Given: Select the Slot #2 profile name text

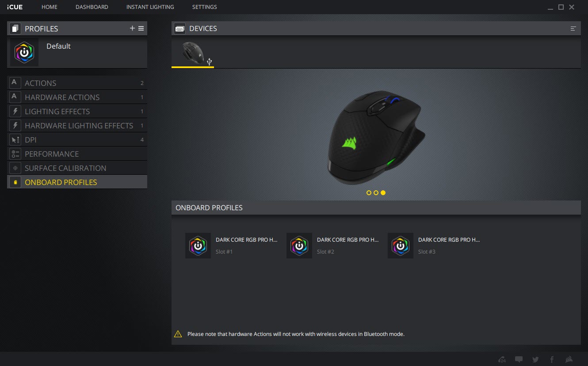Looking at the screenshot, I should point(348,240).
